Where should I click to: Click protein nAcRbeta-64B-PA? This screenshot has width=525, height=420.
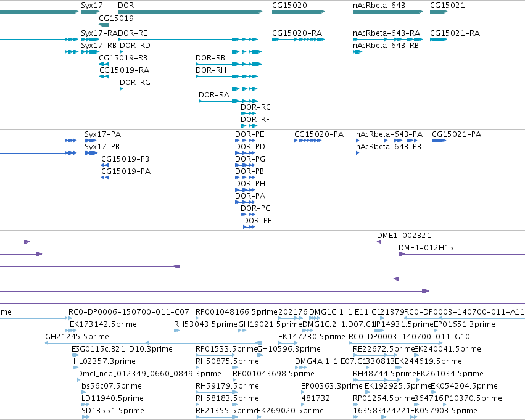pyautogui.click(x=387, y=141)
